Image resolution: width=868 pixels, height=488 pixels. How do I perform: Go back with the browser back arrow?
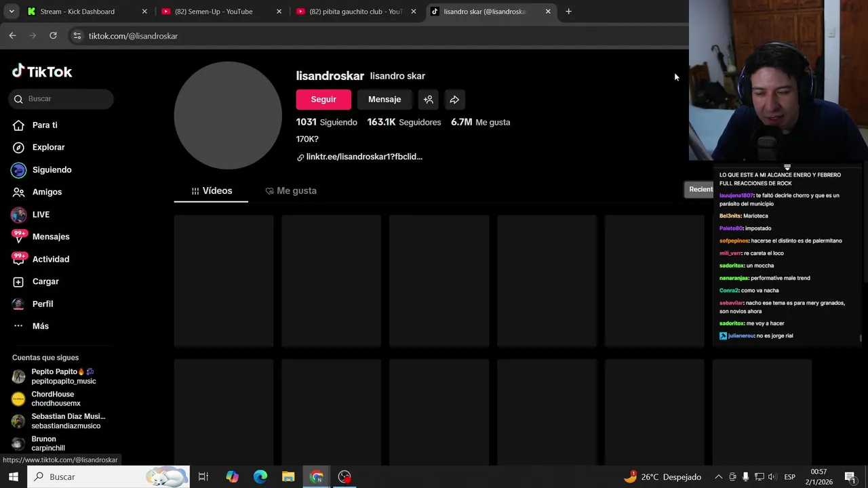(x=12, y=35)
